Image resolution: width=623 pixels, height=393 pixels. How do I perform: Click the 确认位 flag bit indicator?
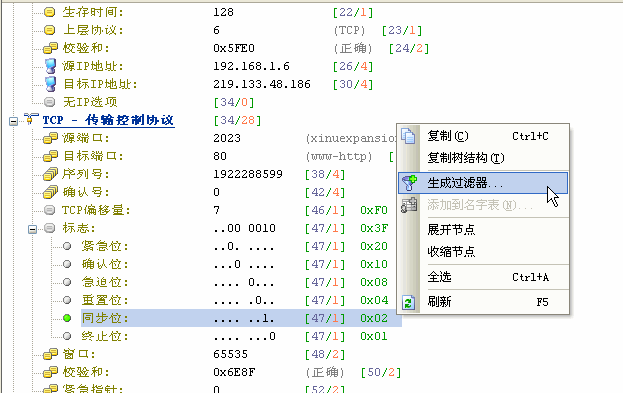pyautogui.click(x=67, y=264)
